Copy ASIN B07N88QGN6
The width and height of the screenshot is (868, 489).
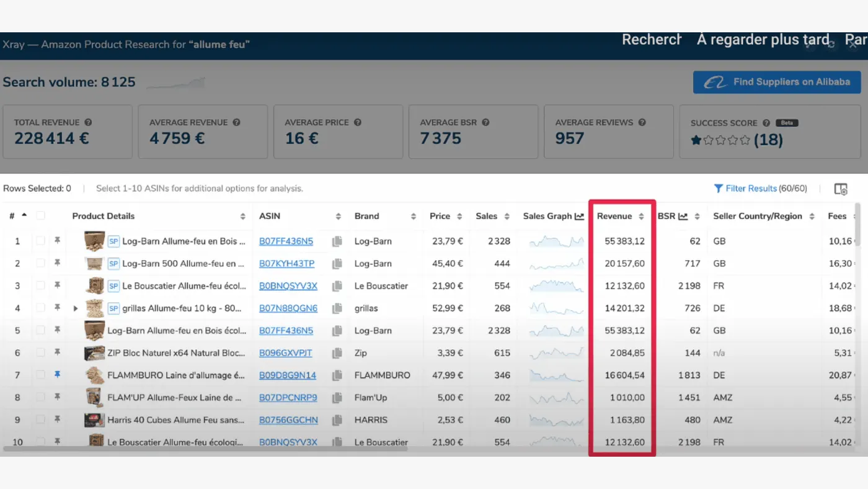click(x=337, y=308)
